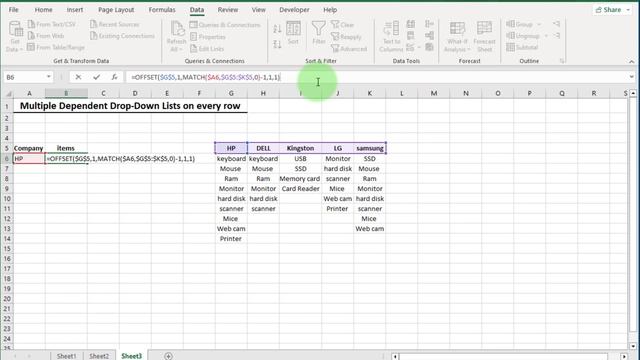The height and width of the screenshot is (360, 640).
Task: Import From Table/Range
Action: click(56, 47)
